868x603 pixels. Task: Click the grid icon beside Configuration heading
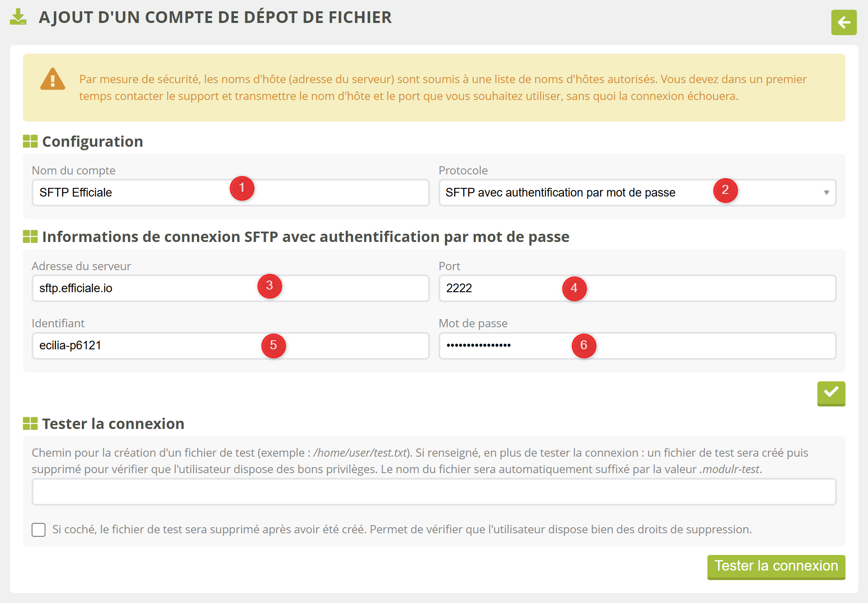click(x=30, y=142)
